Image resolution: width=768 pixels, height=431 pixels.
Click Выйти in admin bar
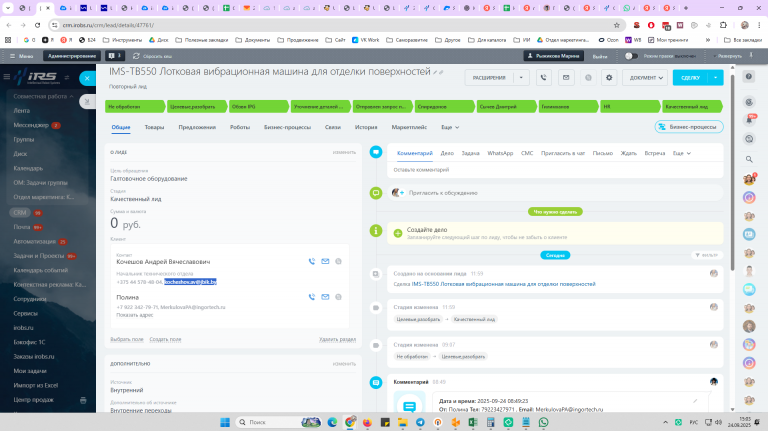(600, 56)
